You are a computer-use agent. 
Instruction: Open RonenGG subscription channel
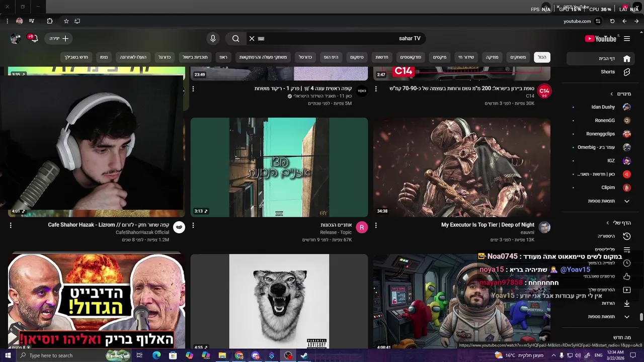[601, 121]
